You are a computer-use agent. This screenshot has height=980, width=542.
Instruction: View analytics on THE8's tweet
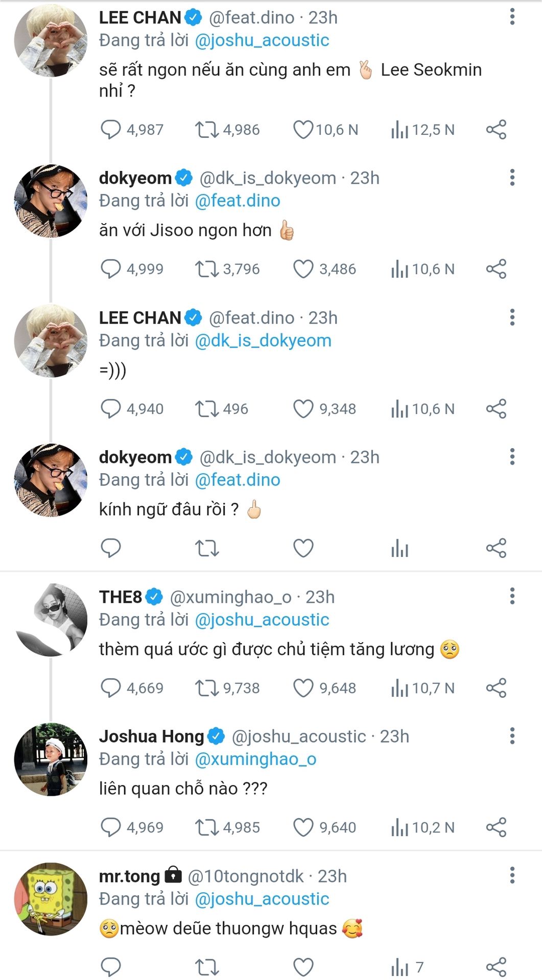pyautogui.click(x=399, y=688)
